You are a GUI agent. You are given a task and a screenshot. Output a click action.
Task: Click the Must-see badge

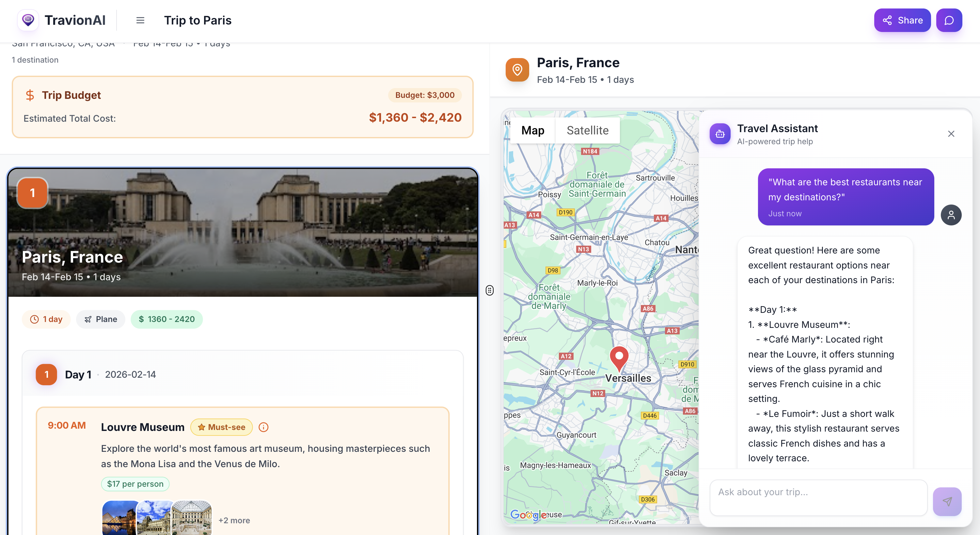pos(221,427)
